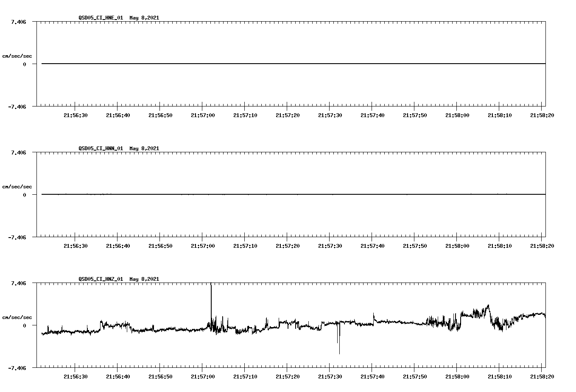Select the 7.406 upper amplitude value on HNE plot

click(x=18, y=21)
